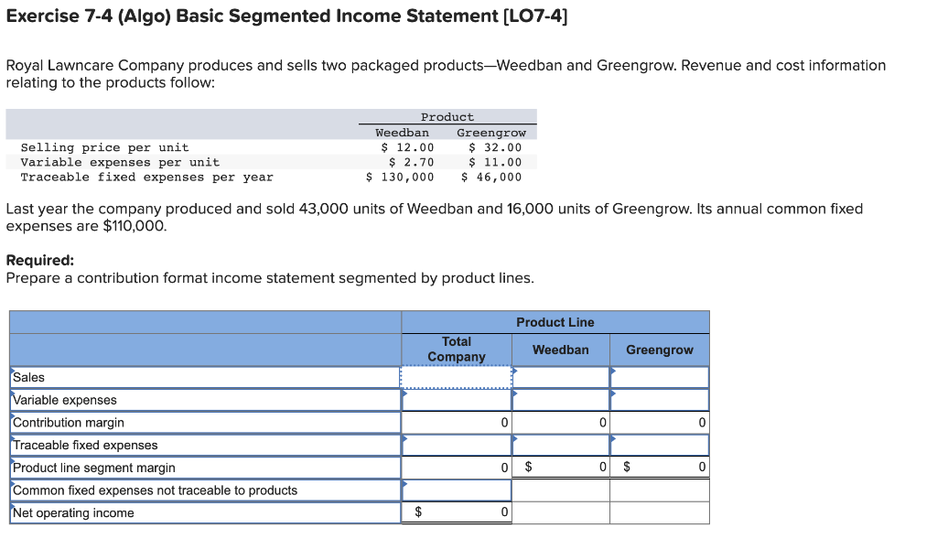The width and height of the screenshot is (937, 560).
Task: Click the Required: heading
Action: [40, 260]
